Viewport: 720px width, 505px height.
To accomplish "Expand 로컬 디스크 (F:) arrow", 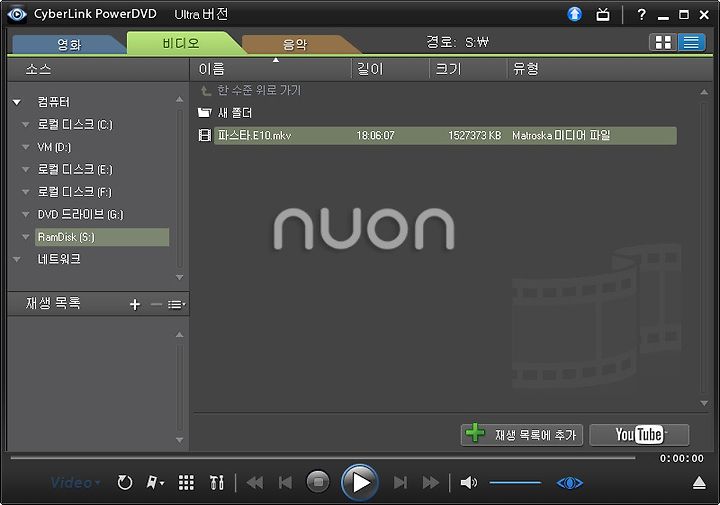I will pyautogui.click(x=26, y=192).
